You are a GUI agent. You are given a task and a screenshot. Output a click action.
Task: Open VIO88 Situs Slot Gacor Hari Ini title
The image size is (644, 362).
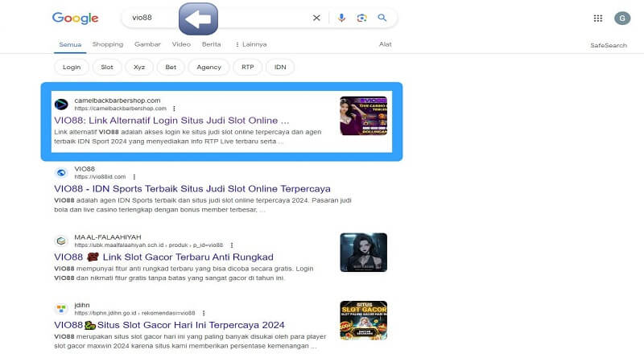[169, 325]
